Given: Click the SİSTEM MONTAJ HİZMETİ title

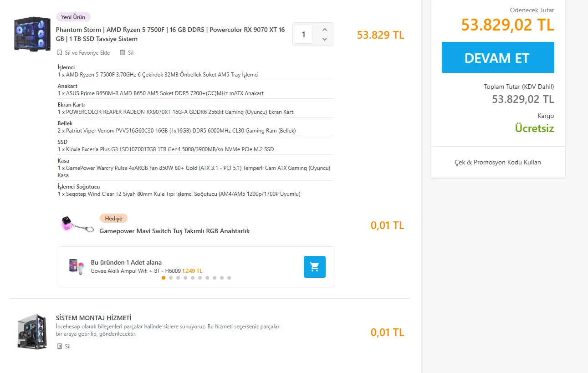Looking at the screenshot, I should (93, 317).
